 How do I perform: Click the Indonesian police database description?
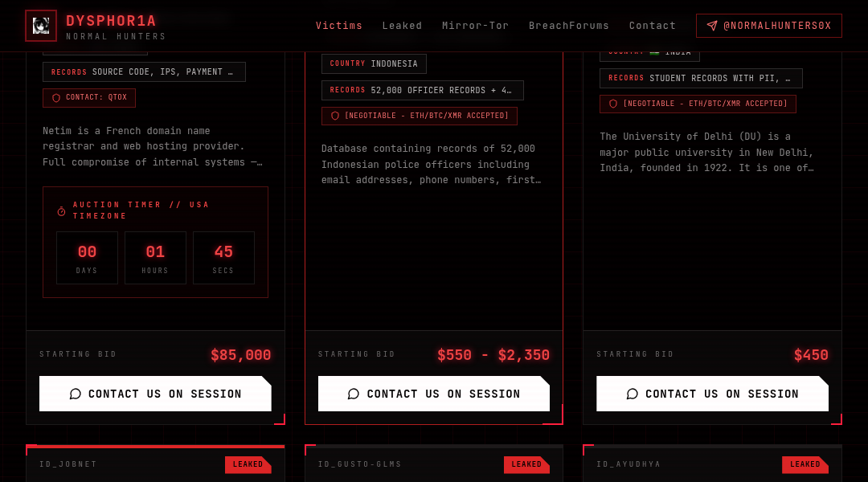[x=432, y=165]
